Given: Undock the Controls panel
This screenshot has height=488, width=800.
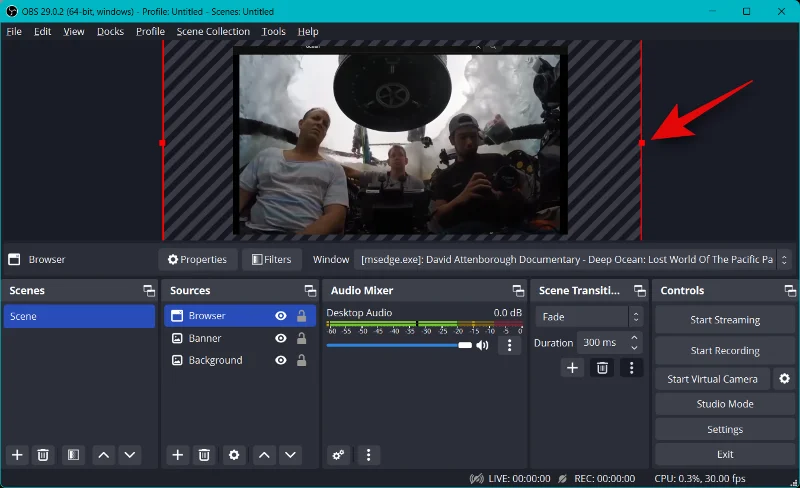Looking at the screenshot, I should point(790,290).
